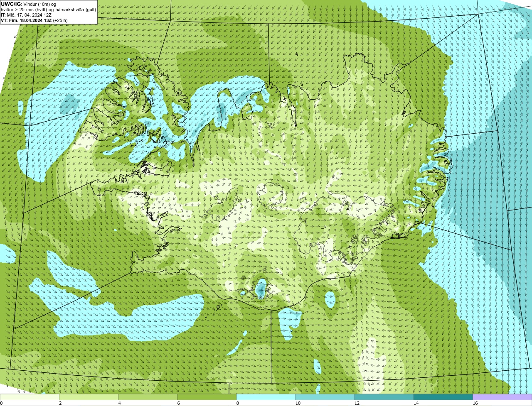Click the legend label "8"
Image resolution: width=532 pixels, height=406 pixels.
pyautogui.click(x=237, y=403)
